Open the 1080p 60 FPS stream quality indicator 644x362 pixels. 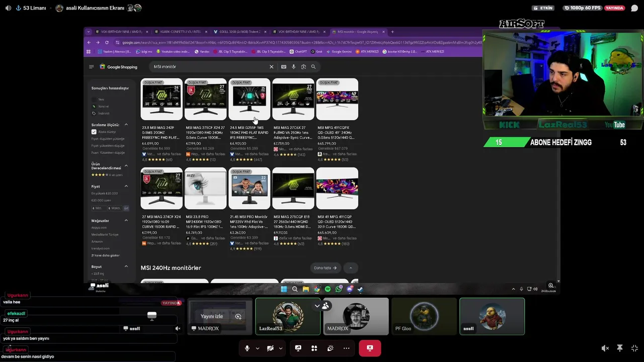pyautogui.click(x=583, y=8)
